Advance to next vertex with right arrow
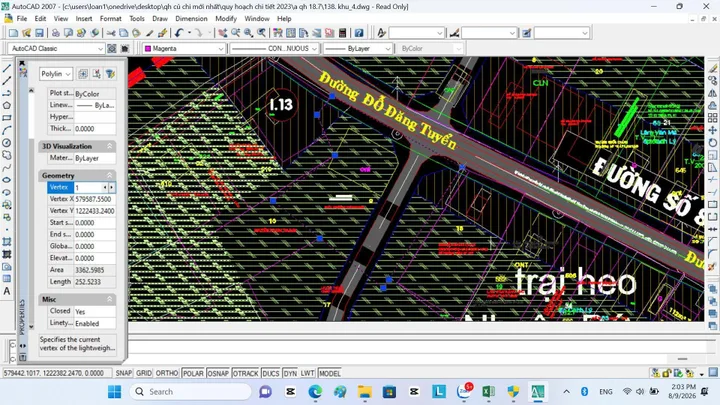 (111, 187)
